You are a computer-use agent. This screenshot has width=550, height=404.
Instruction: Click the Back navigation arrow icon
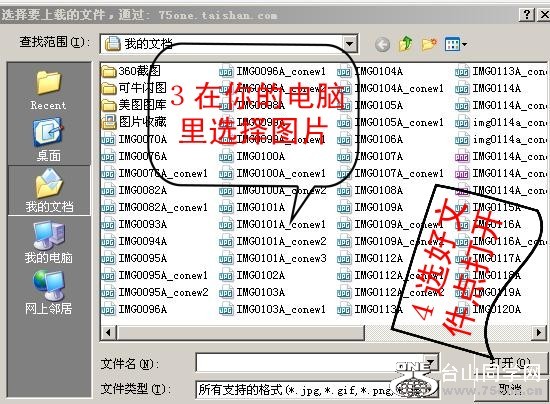[x=382, y=44]
